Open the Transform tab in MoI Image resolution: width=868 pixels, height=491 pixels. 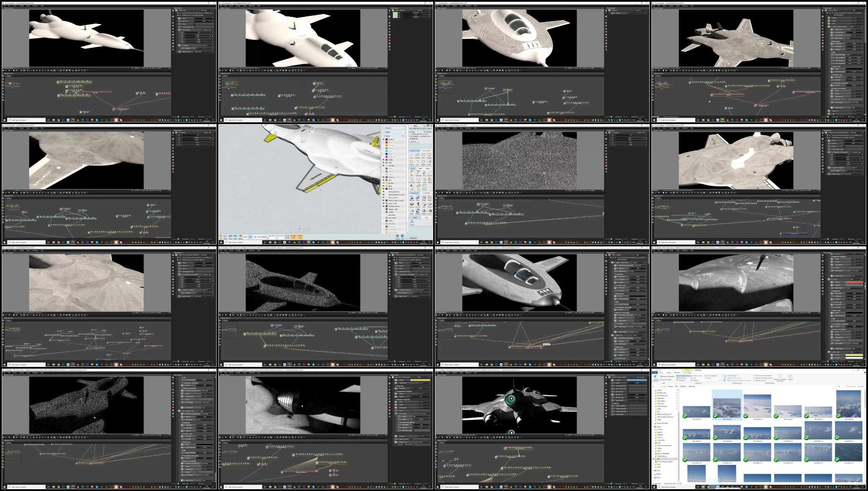[x=426, y=193]
